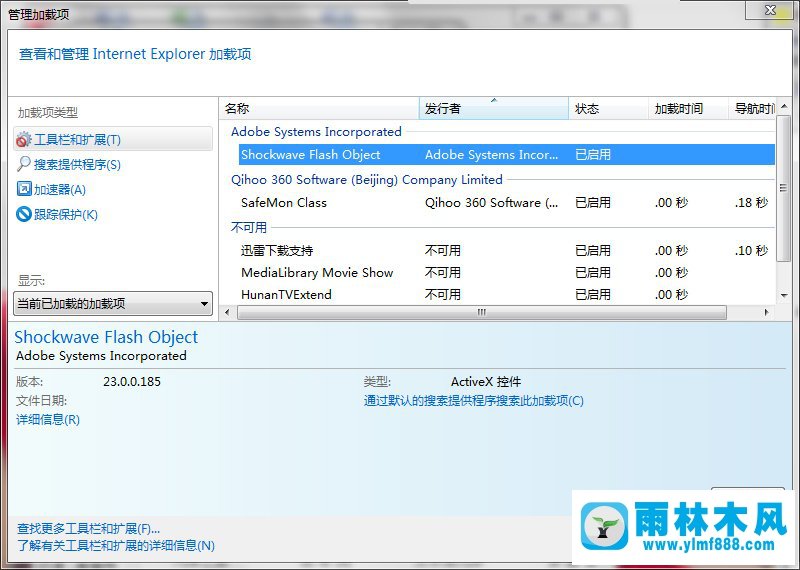Click horizontal scrollbar right arrow
800x570 pixels.
click(x=766, y=312)
